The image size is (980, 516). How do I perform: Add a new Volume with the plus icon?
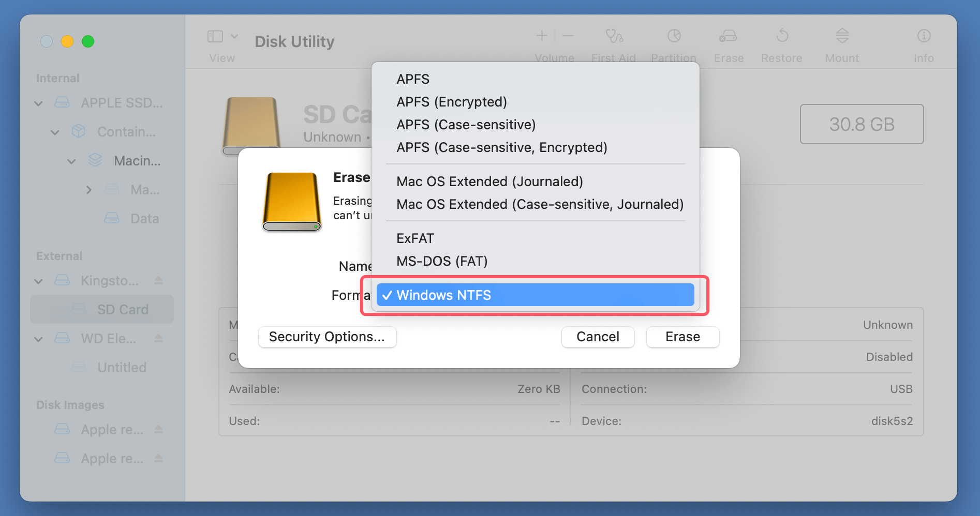click(541, 36)
